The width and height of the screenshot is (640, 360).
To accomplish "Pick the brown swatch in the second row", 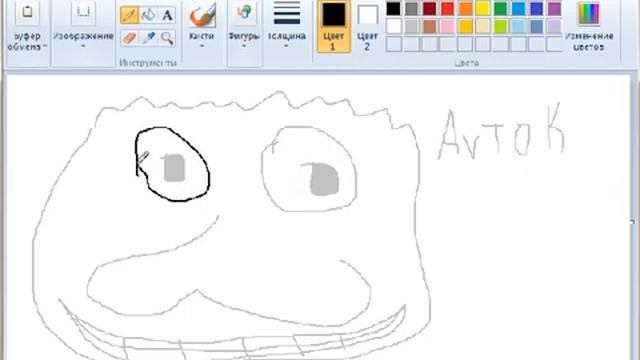I will tap(429, 27).
